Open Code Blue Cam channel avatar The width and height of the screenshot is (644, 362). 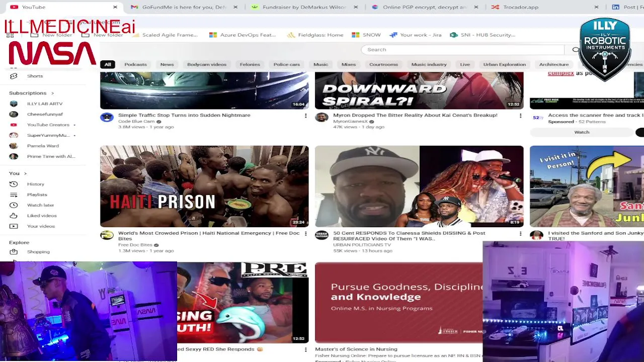(107, 117)
